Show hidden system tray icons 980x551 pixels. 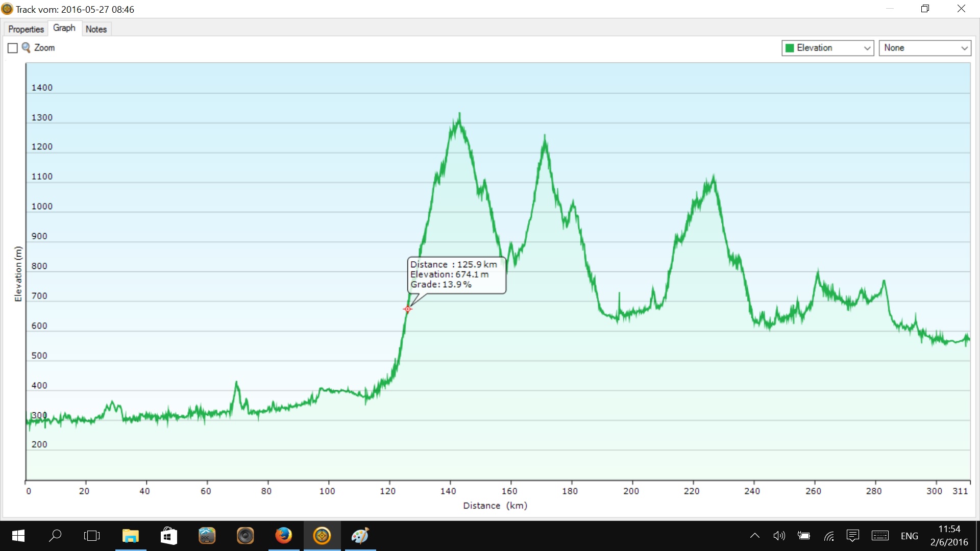tap(754, 536)
